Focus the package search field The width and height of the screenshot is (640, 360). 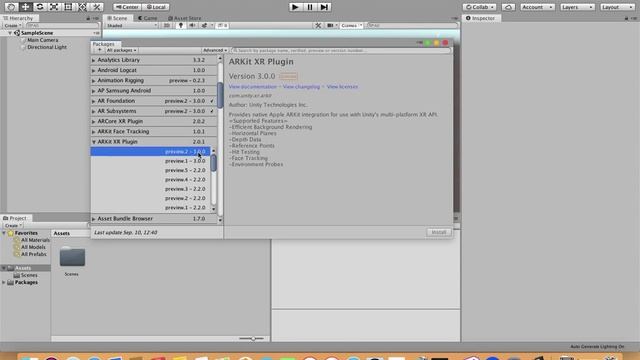[x=341, y=50]
